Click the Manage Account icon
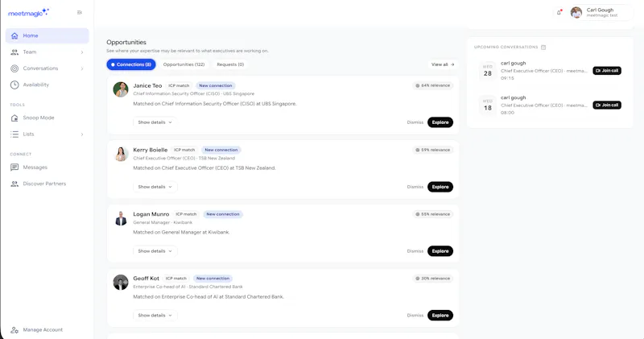644x339 pixels. click(14, 330)
